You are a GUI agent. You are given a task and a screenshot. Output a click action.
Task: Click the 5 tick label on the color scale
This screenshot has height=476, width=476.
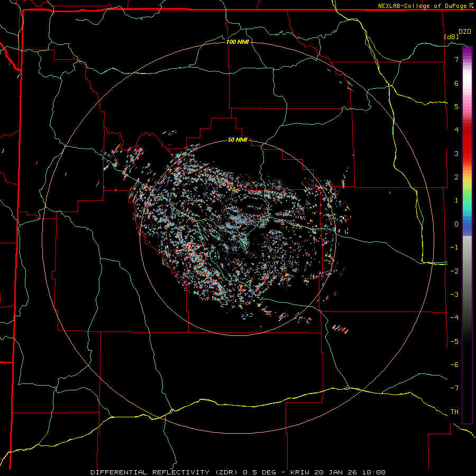[456, 106]
